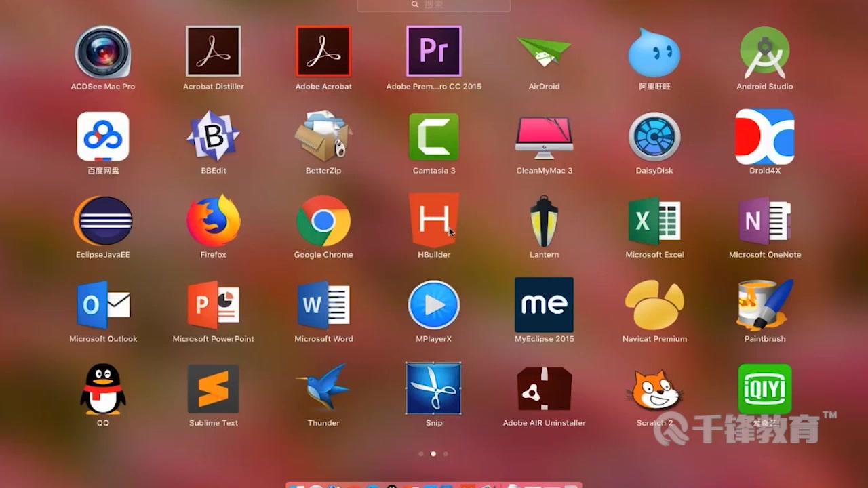
Task: Open Adobe Acrobat
Action: (x=323, y=52)
